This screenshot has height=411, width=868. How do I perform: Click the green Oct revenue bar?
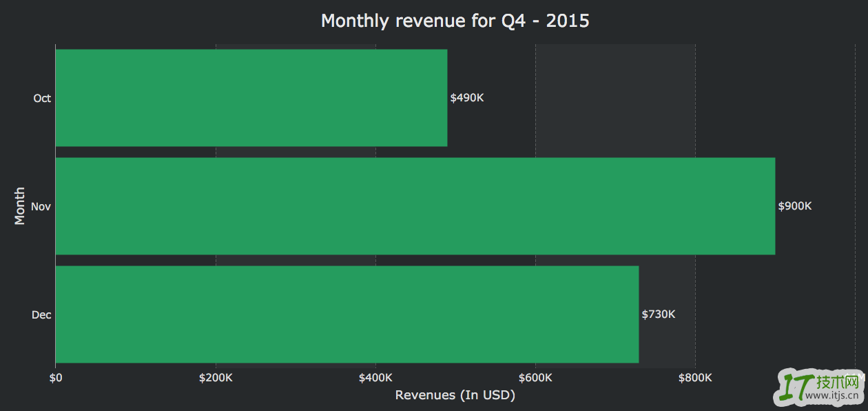point(251,98)
